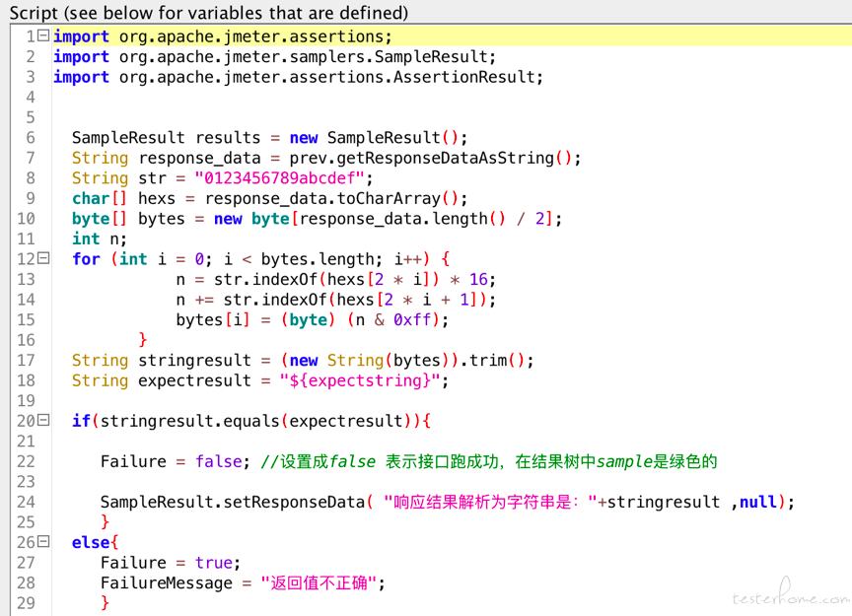This screenshot has width=852, height=616.
Task: Click "bytes[i] = (byte) (n & 0xff)"
Action: click(x=312, y=320)
